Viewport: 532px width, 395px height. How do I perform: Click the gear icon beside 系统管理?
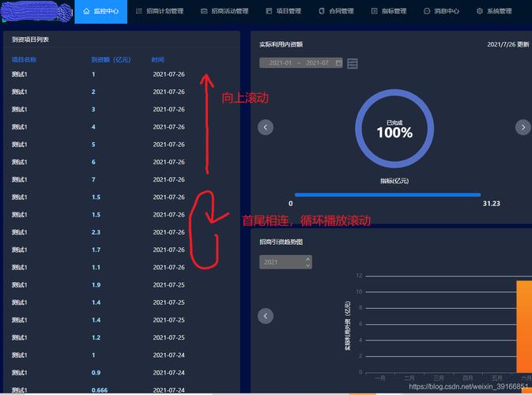tap(480, 11)
